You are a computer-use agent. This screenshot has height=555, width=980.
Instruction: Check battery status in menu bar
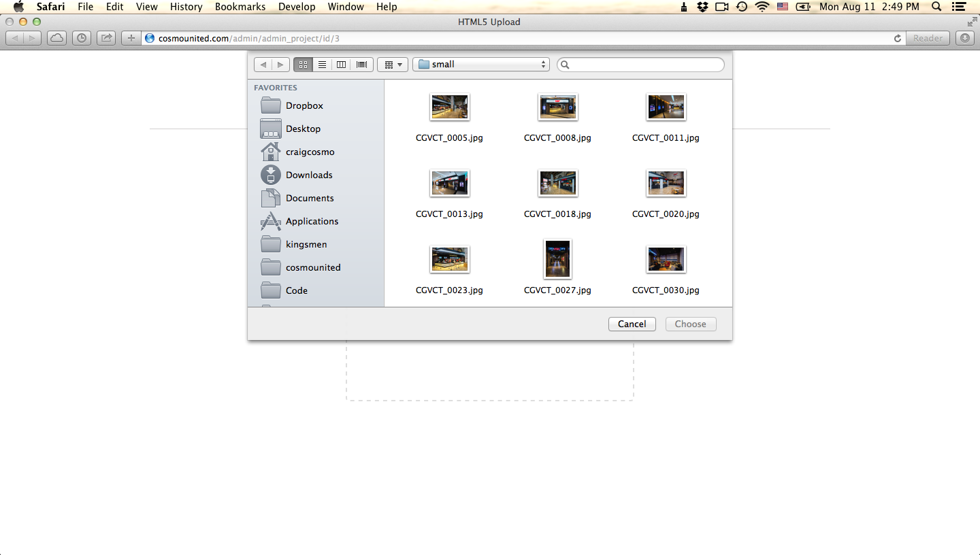click(x=804, y=7)
